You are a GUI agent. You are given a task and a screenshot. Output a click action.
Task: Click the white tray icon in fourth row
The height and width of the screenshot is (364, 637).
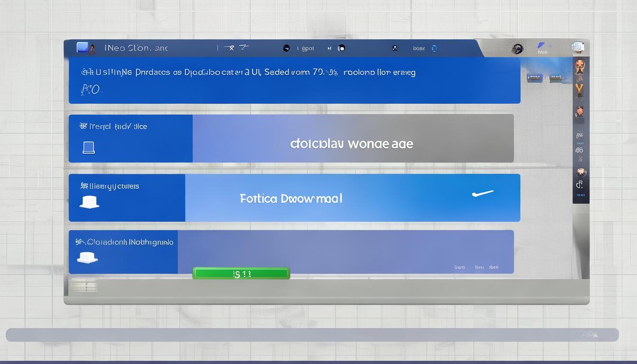87,257
